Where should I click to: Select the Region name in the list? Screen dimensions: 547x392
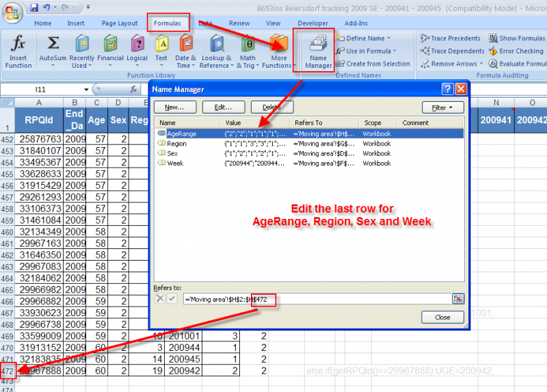pos(176,144)
